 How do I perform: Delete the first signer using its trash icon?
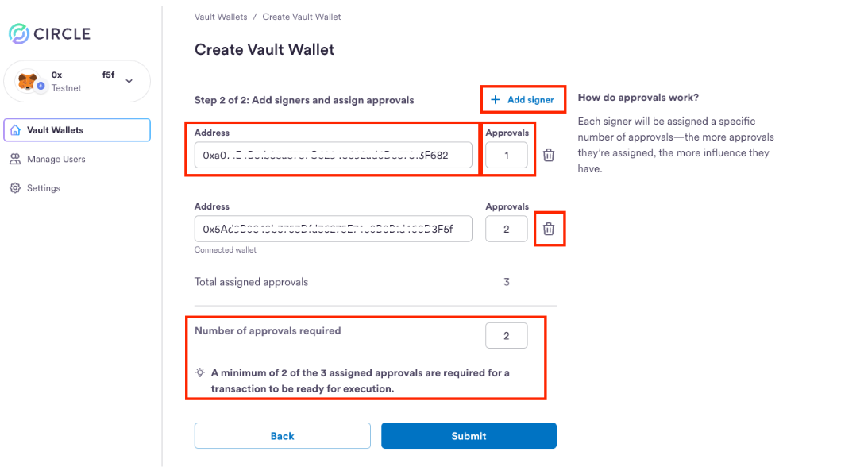click(x=548, y=155)
